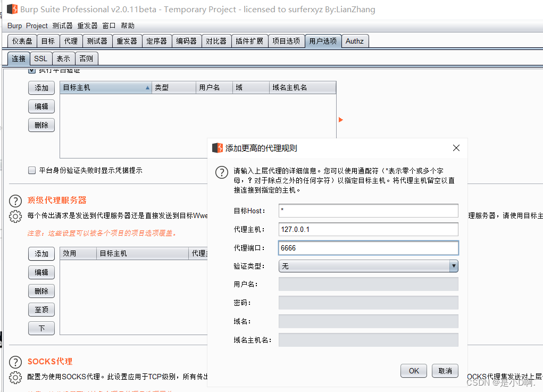Switch to the 插件扩展 tab
The image size is (543, 392).
[x=249, y=41]
